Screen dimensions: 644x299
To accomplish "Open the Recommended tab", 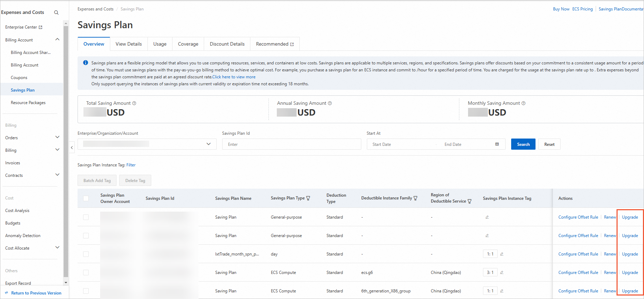I will point(275,44).
